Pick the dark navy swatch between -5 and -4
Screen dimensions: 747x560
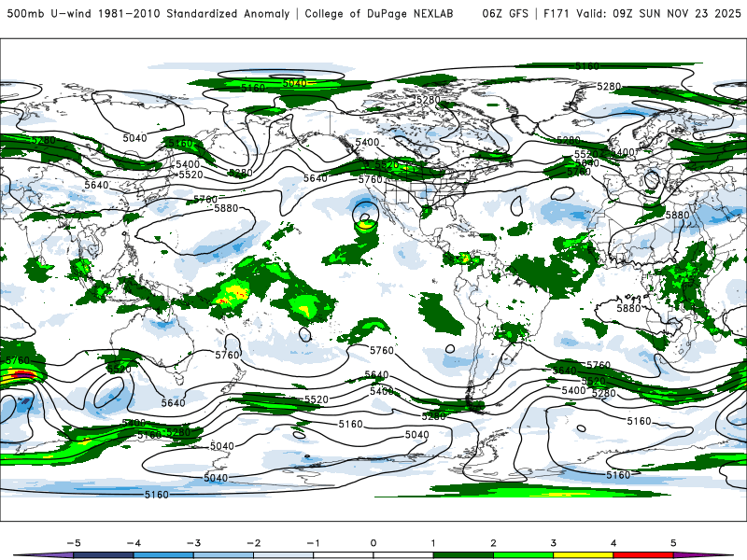(x=104, y=555)
